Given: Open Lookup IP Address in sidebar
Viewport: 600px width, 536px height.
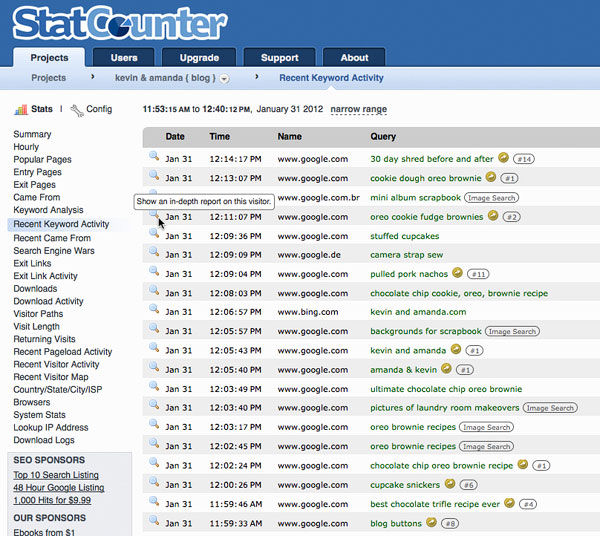Looking at the screenshot, I should click(51, 427).
